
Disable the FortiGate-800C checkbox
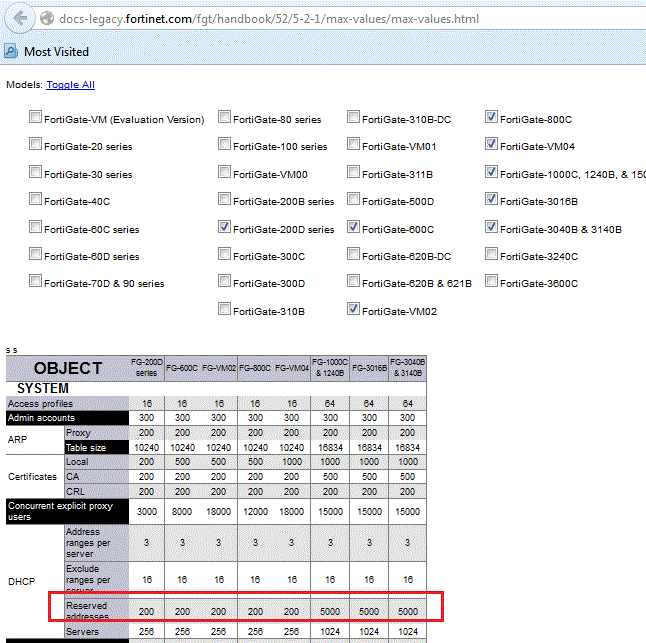(x=491, y=117)
